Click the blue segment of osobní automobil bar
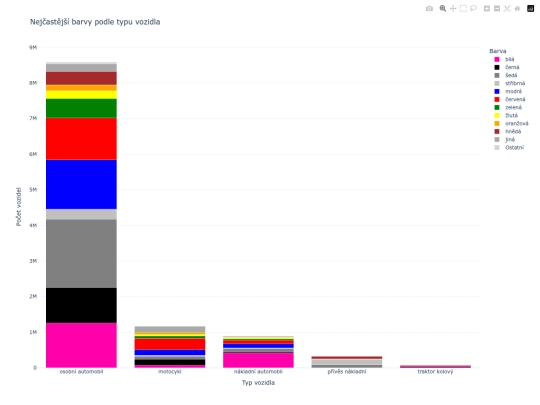Screen dimensions: 540x405 click(x=81, y=184)
